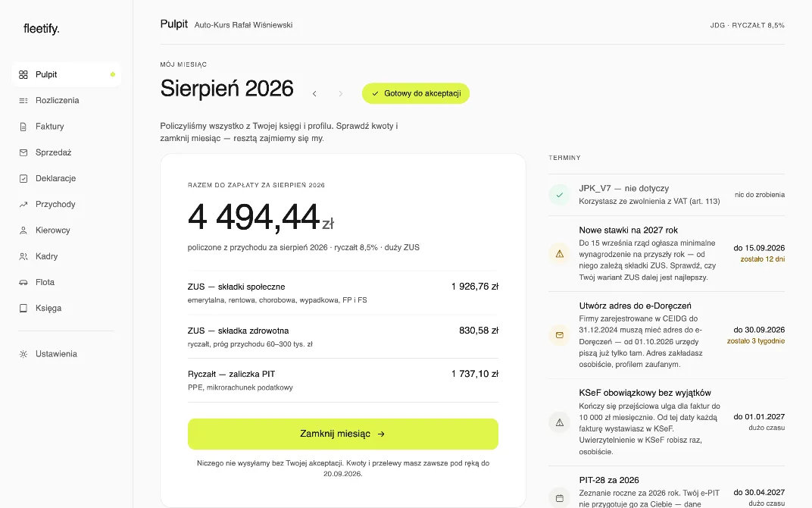Viewport: 812px width, 508px height.
Task: Open the Przychody section
Action: pos(67,204)
